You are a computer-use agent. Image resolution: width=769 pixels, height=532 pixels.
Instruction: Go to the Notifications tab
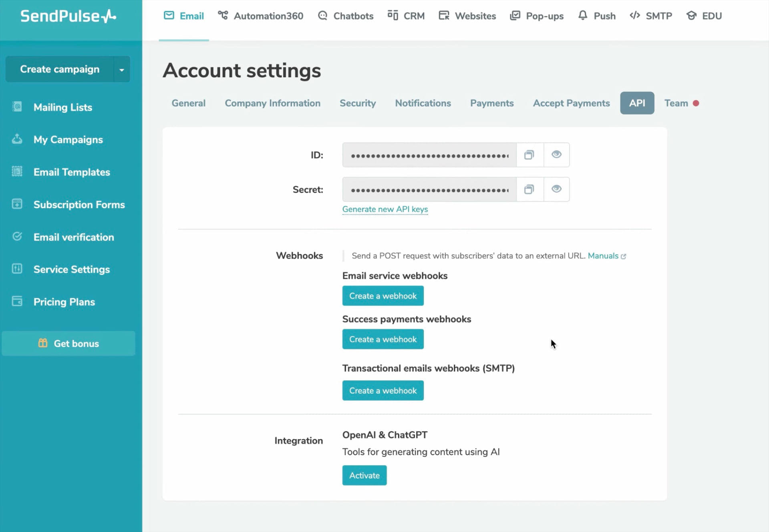[x=423, y=103]
